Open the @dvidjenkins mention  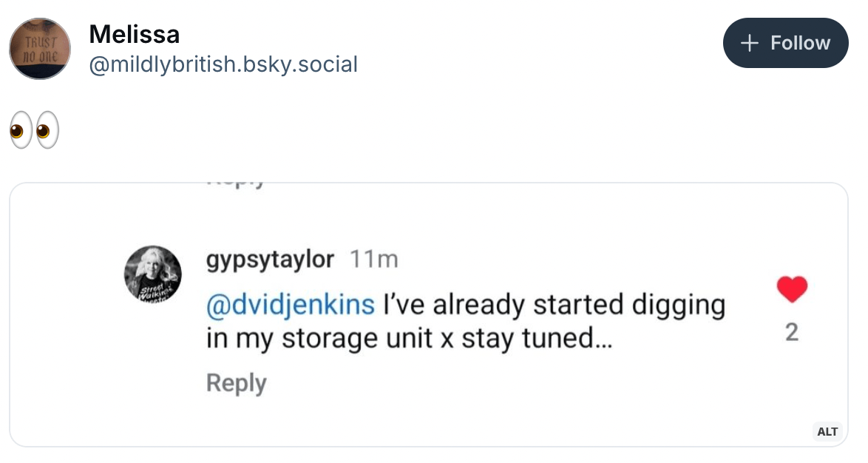290,304
